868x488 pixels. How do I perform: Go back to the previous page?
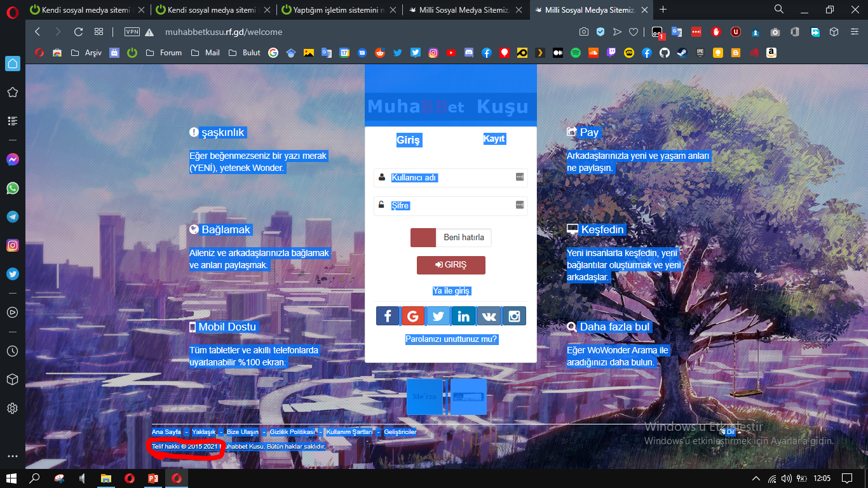[x=37, y=32]
